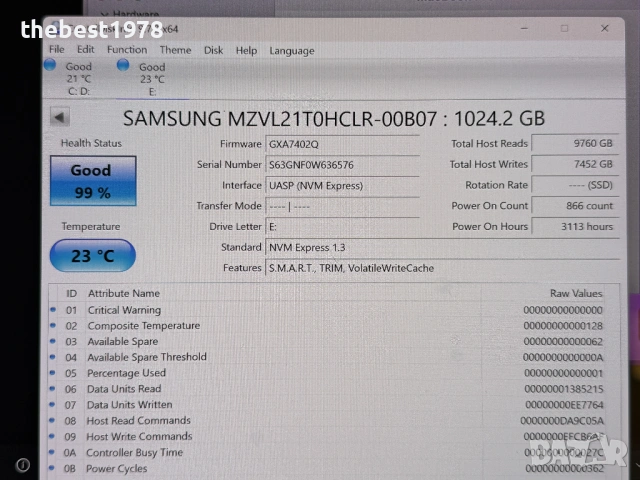This screenshot has height=480, width=640.
Task: Click the blue status dot for Percentage Used
Action: pos(53,373)
